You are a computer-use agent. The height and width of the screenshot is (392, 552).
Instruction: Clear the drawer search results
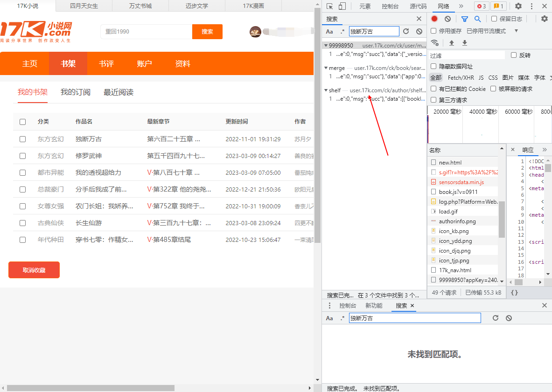coord(509,318)
